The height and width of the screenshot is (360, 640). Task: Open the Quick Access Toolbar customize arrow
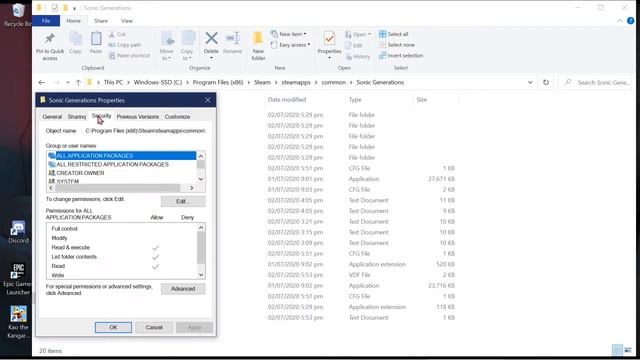pos(74,8)
